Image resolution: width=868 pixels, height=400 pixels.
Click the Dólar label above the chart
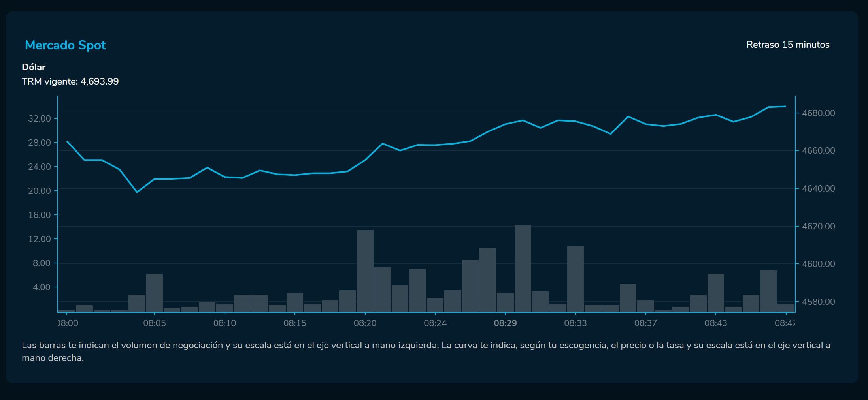[34, 67]
